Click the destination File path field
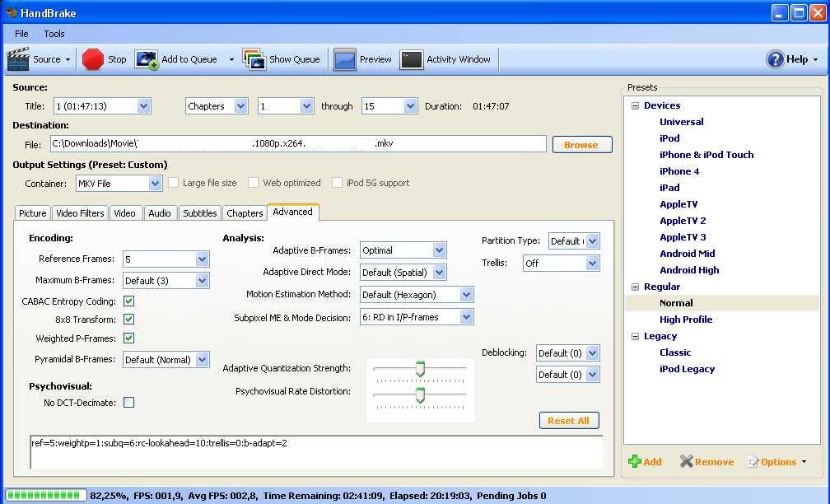The height and width of the screenshot is (504, 830). 298,143
